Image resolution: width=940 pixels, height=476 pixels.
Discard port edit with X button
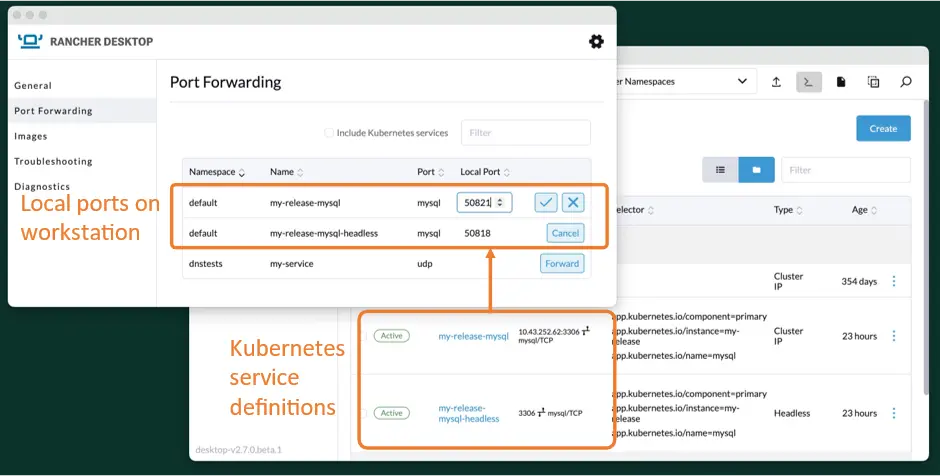573,203
